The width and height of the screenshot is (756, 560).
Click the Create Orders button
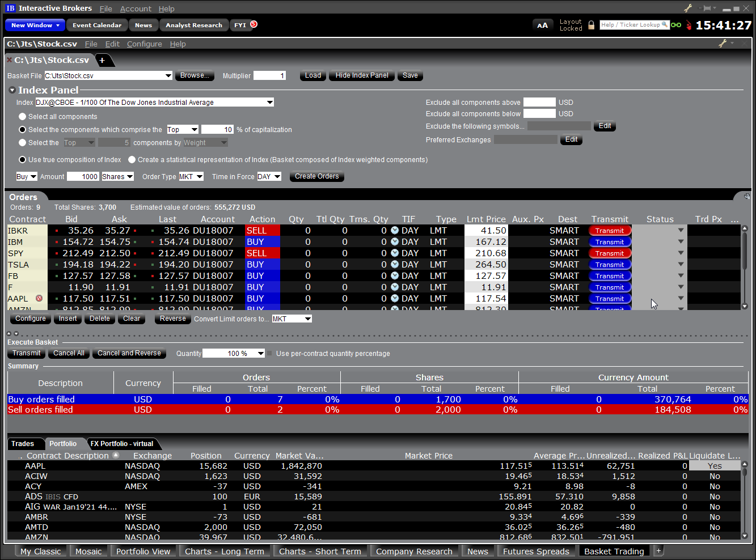coord(316,176)
